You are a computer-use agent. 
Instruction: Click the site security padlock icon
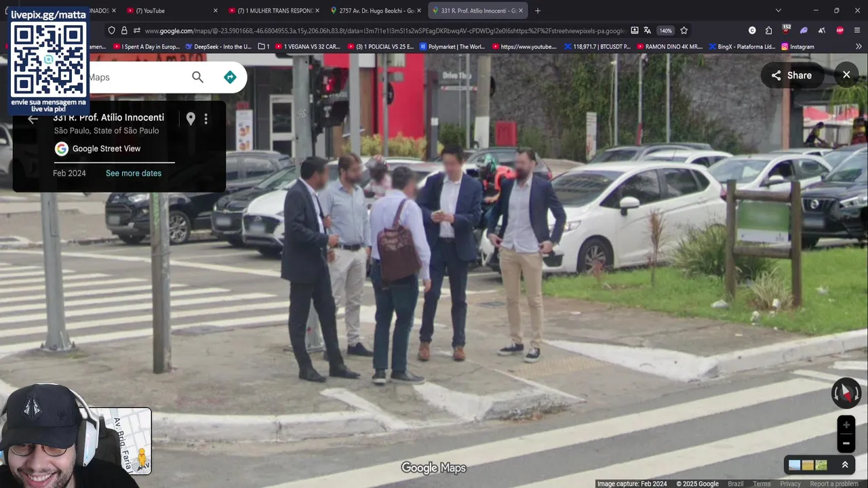pyautogui.click(x=124, y=30)
